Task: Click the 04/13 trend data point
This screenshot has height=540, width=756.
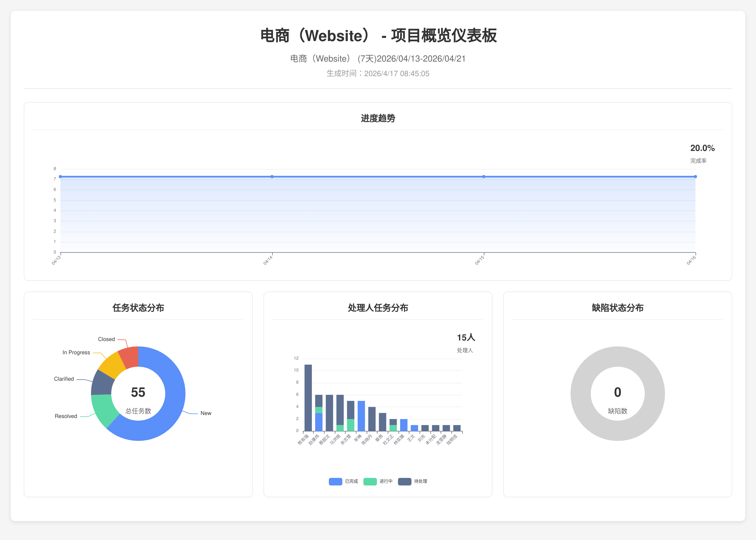Action: (x=60, y=177)
